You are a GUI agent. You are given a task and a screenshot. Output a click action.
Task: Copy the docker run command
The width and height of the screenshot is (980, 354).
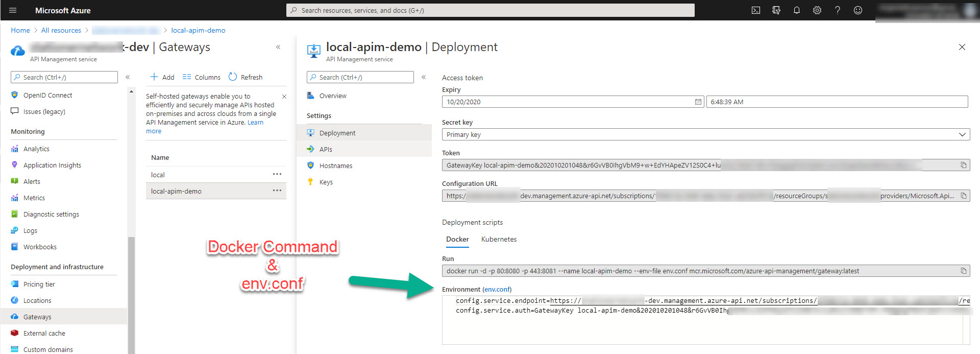pyautogui.click(x=964, y=271)
